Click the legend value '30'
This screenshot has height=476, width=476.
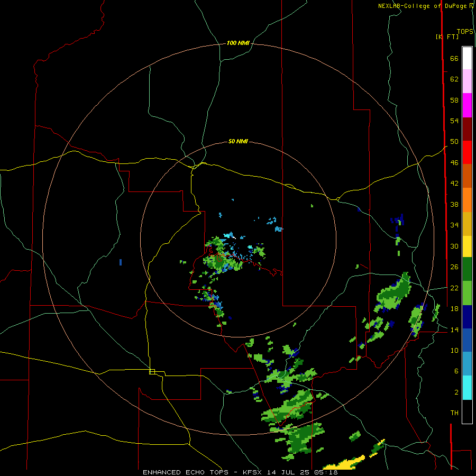454,246
